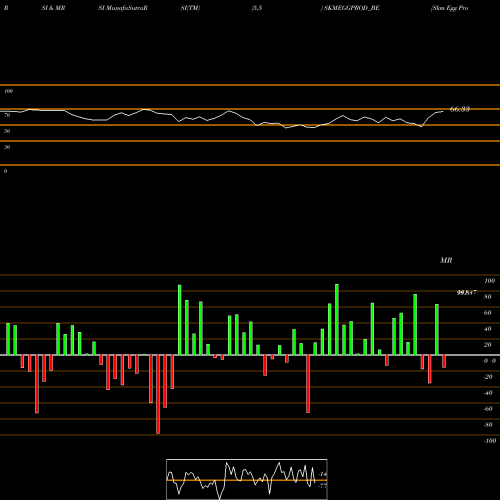
Task: Click the 70 level label on RSI chart
Action: coord(7,115)
